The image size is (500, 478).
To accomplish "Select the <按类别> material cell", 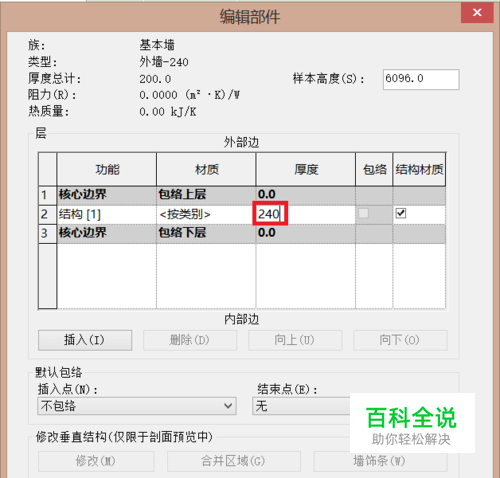I will pyautogui.click(x=206, y=214).
